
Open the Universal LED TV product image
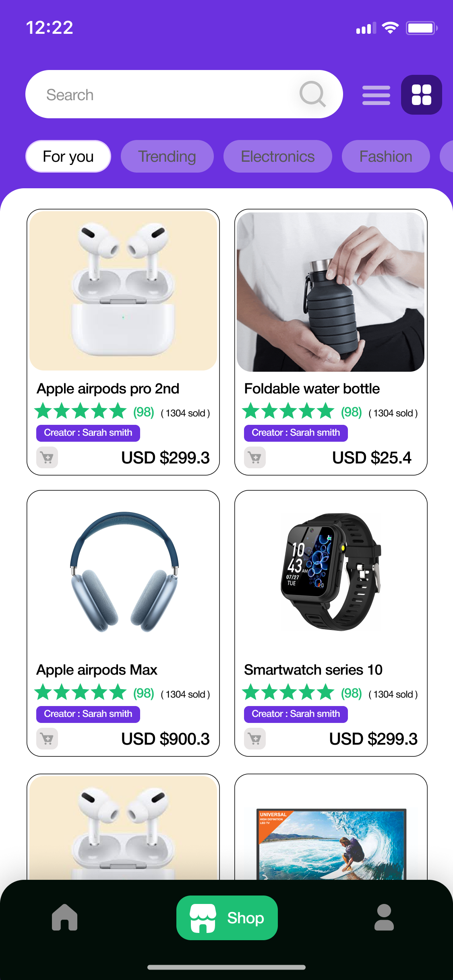(x=332, y=844)
